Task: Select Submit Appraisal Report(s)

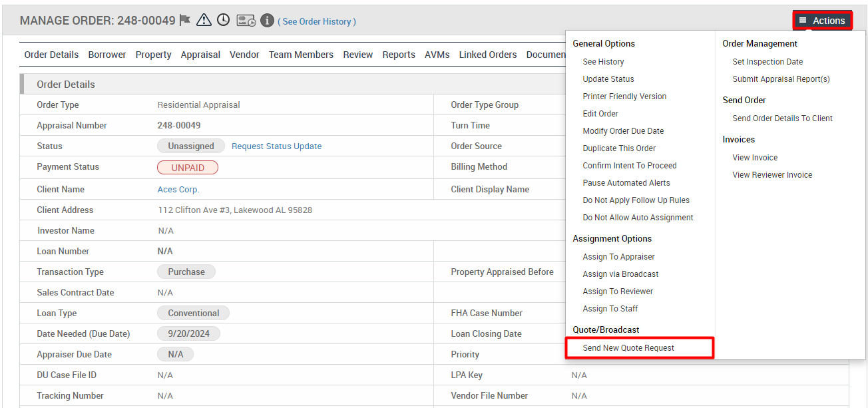Action: tap(781, 79)
